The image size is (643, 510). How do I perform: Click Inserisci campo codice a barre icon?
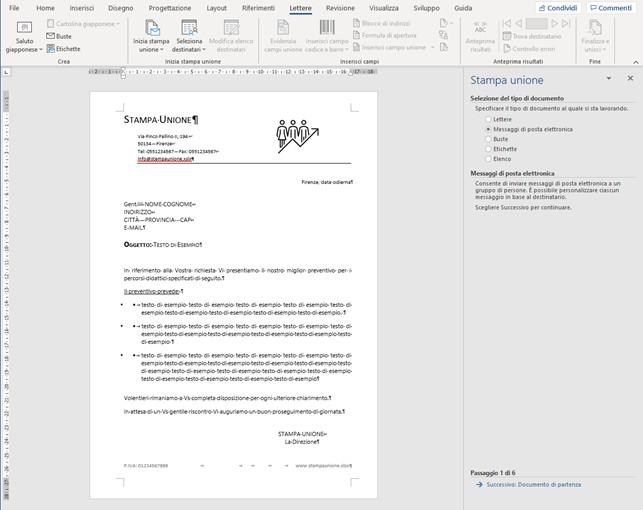coord(327,27)
